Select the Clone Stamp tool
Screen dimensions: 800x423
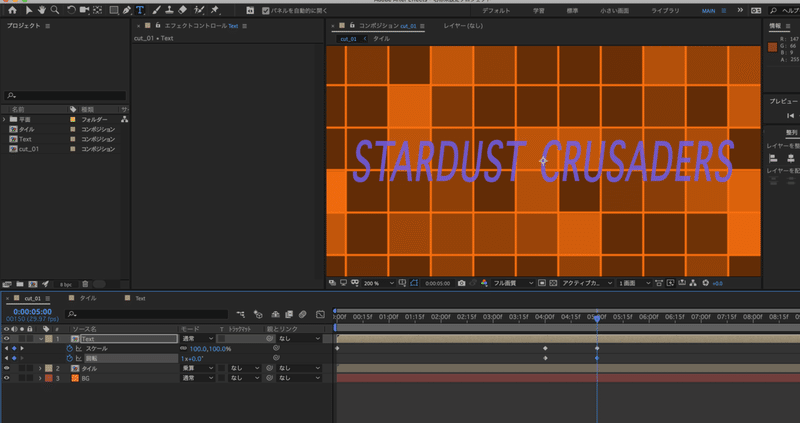169,10
